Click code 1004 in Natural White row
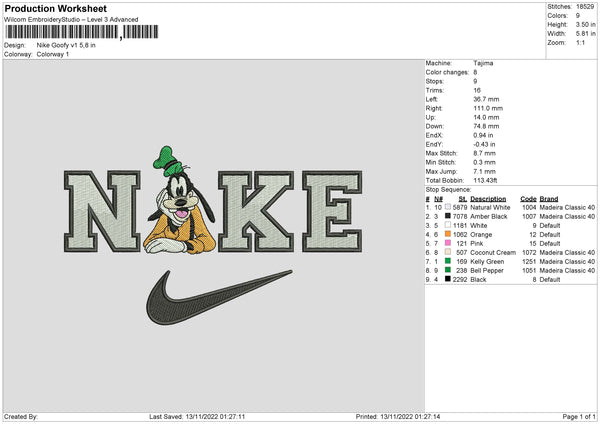 click(529, 207)
